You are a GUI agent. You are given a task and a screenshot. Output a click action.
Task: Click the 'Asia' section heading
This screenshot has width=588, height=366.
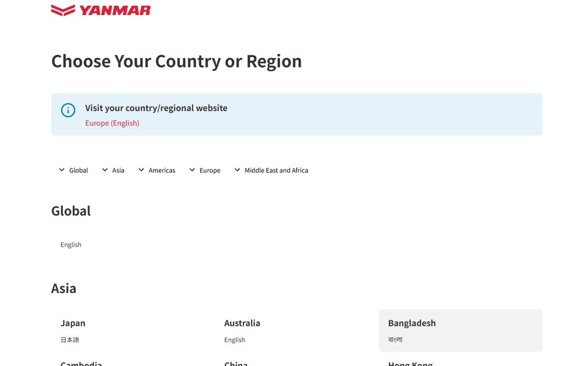pos(64,288)
